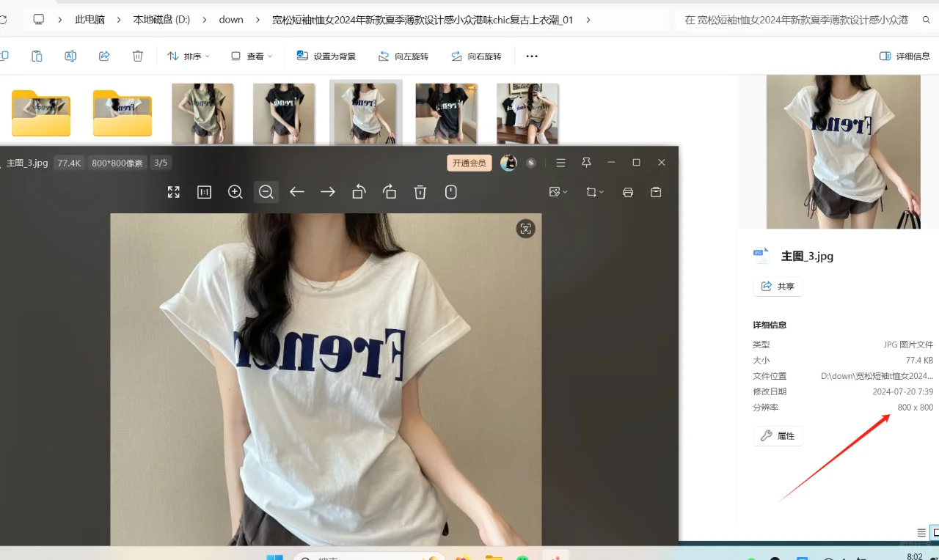Open the see-more ellipsis menu in Explorer

click(x=531, y=56)
